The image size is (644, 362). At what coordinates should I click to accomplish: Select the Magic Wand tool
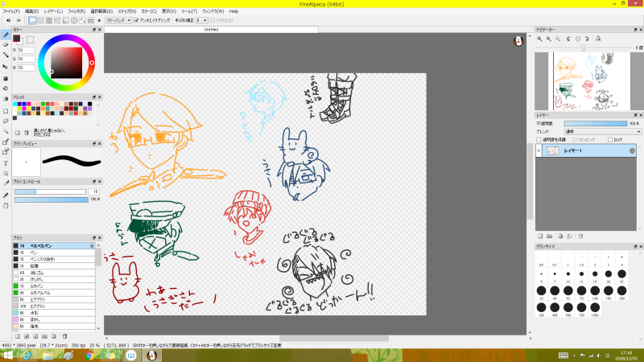[6, 132]
